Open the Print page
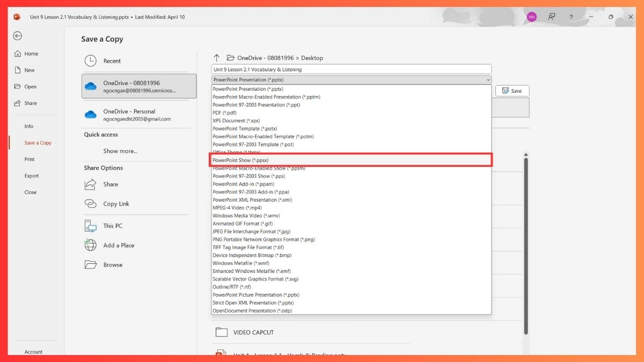The height and width of the screenshot is (362, 644). pos(30,159)
